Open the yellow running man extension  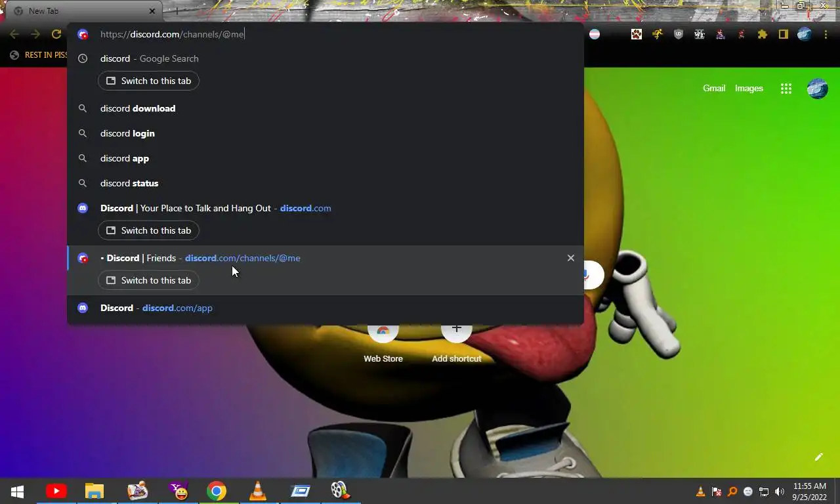click(658, 34)
